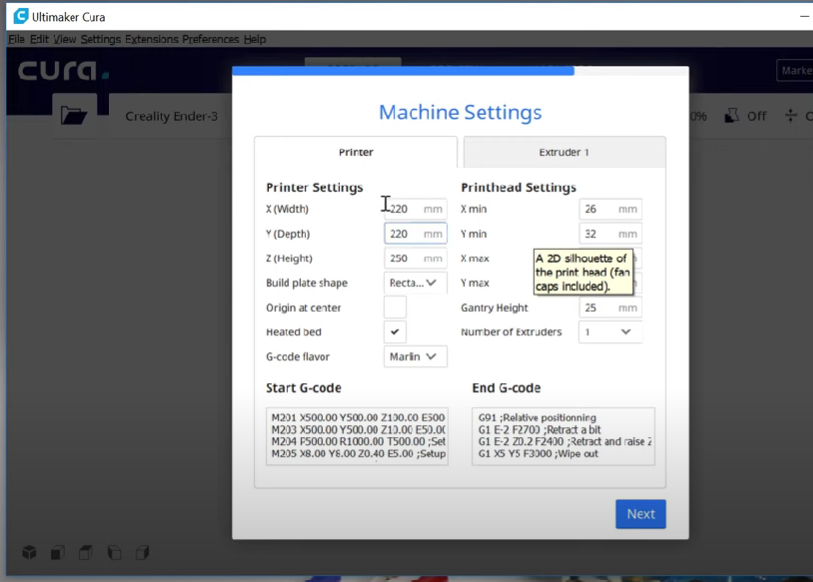The height and width of the screenshot is (582, 813).
Task: Click the G91 ;Relative positionning line
Action: [x=537, y=418]
